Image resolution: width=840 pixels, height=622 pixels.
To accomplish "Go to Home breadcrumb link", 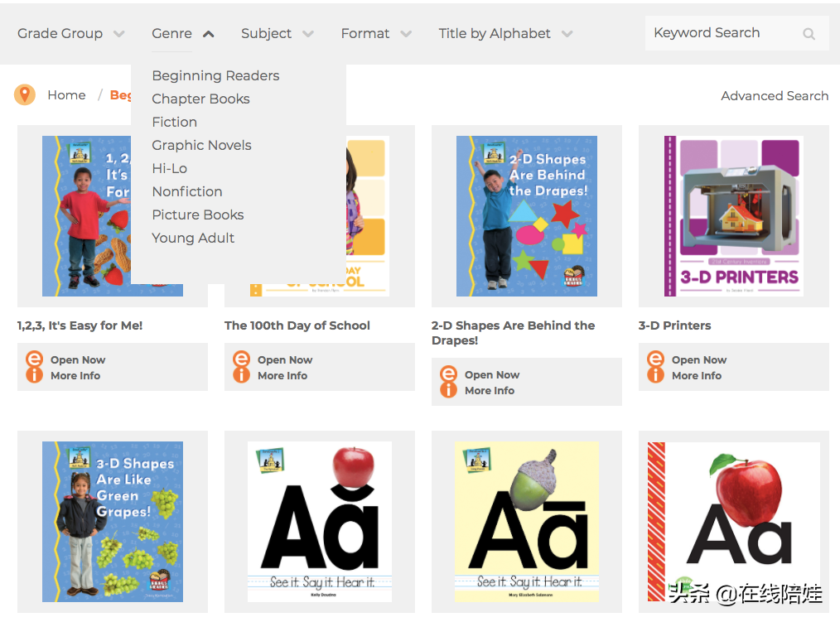I will (66, 94).
